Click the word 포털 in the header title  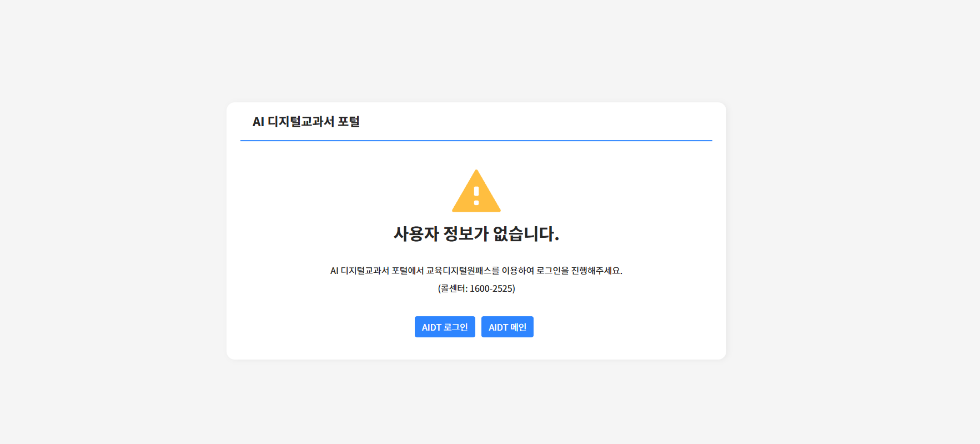coord(349,122)
